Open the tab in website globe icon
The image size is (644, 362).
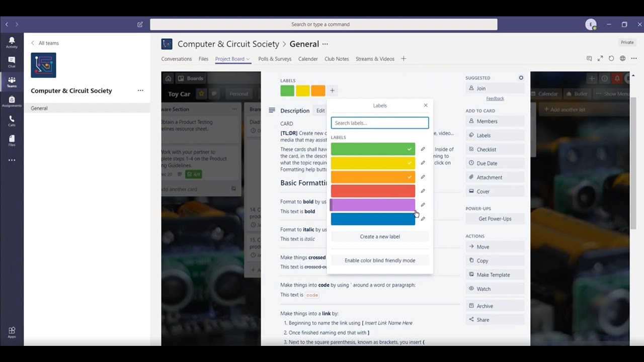pyautogui.click(x=622, y=59)
